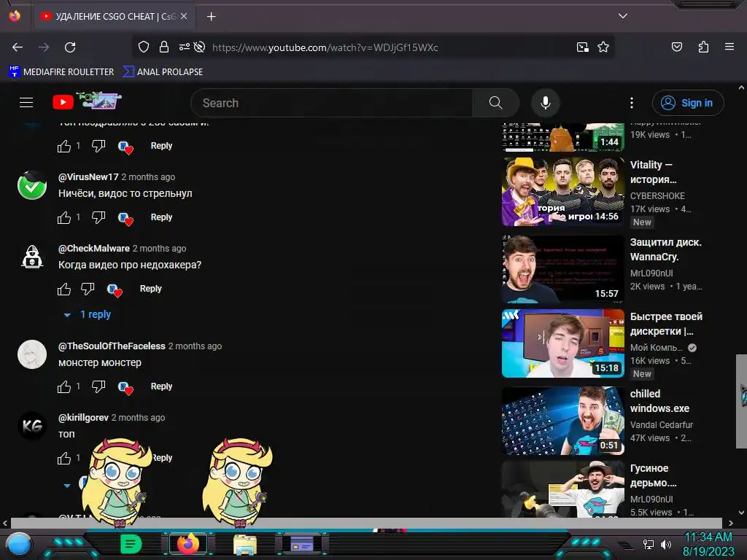
Task: Open YouTube settings three-dot menu
Action: pos(632,103)
